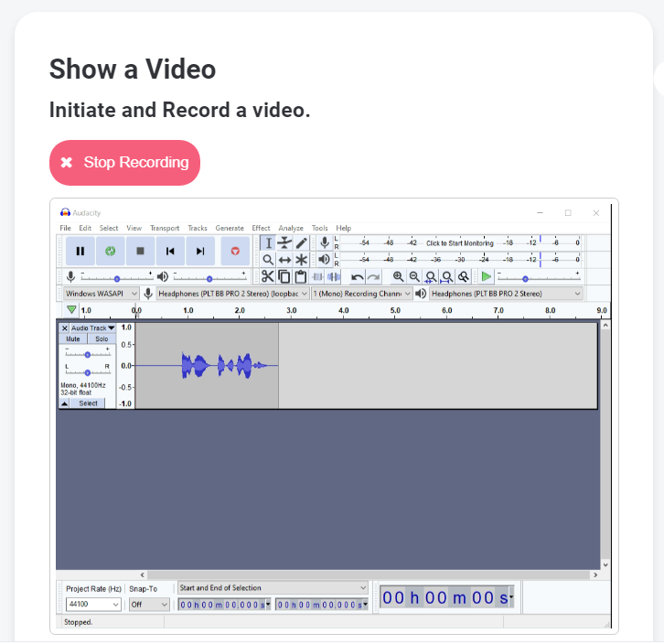The height and width of the screenshot is (644, 664).
Task: Click the green timeline quick-play triangle
Action: tap(71, 310)
